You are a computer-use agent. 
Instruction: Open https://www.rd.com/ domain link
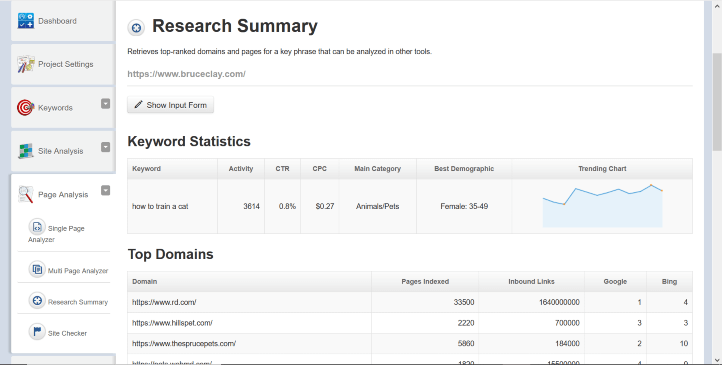(164, 302)
